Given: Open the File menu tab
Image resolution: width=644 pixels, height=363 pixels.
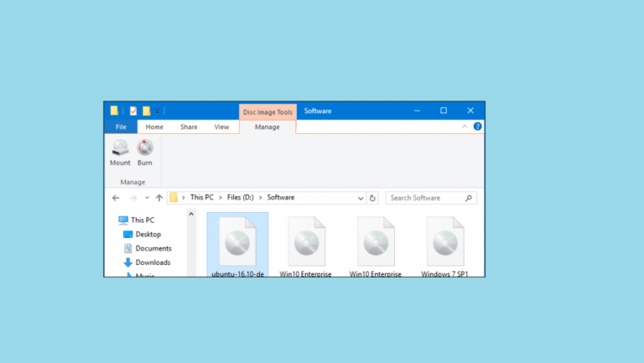Looking at the screenshot, I should pos(121,127).
